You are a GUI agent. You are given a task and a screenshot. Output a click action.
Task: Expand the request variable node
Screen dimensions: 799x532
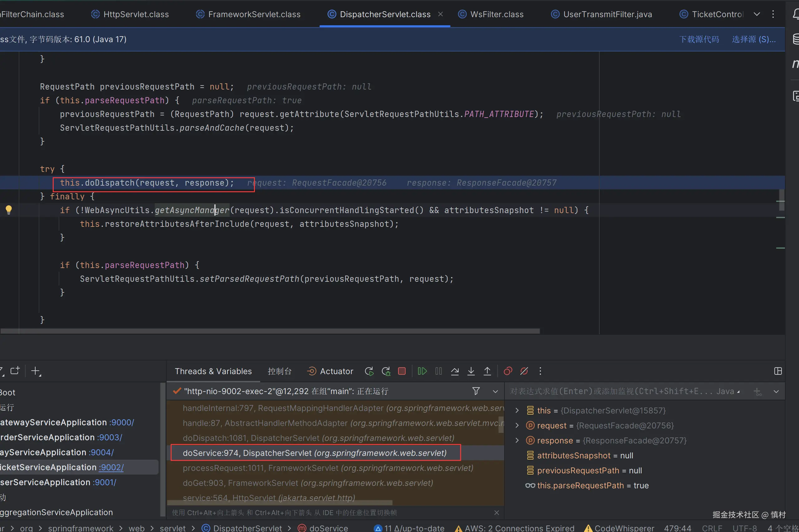517,426
